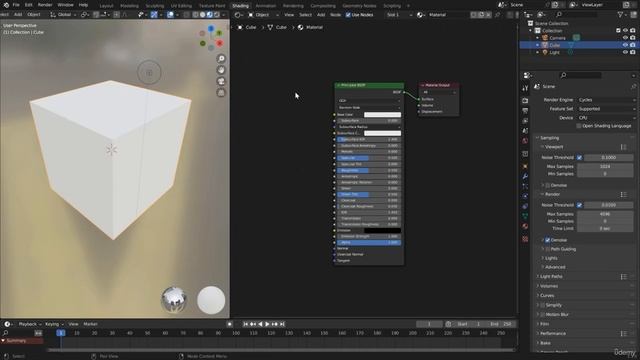Open the Render Engine Cycles dropdown
The width and height of the screenshot is (640, 360).
click(x=607, y=100)
